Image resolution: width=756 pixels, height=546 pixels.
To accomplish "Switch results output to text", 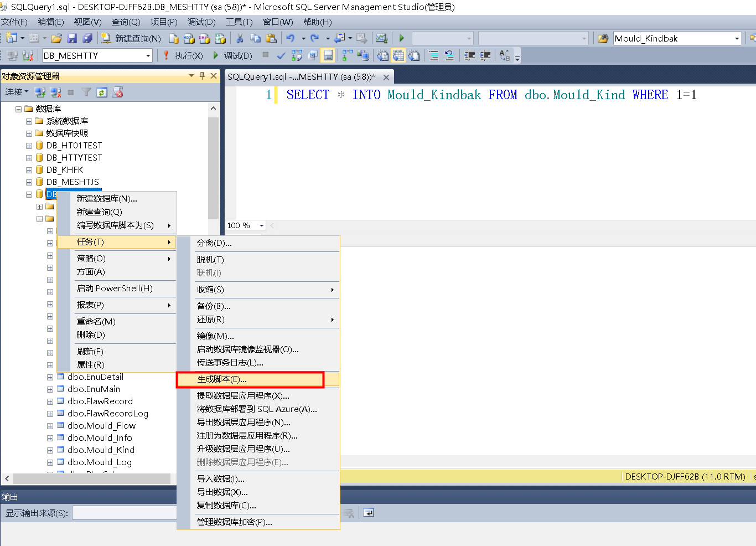I will point(383,55).
